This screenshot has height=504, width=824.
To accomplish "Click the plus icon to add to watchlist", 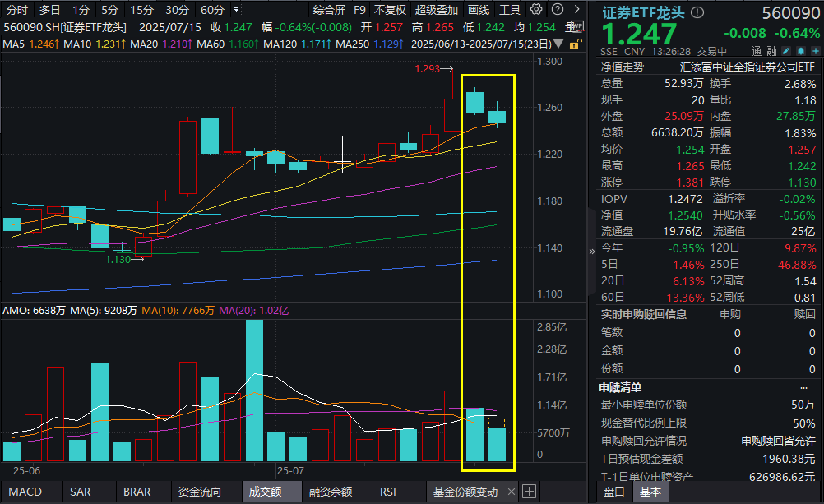I will coord(815,50).
